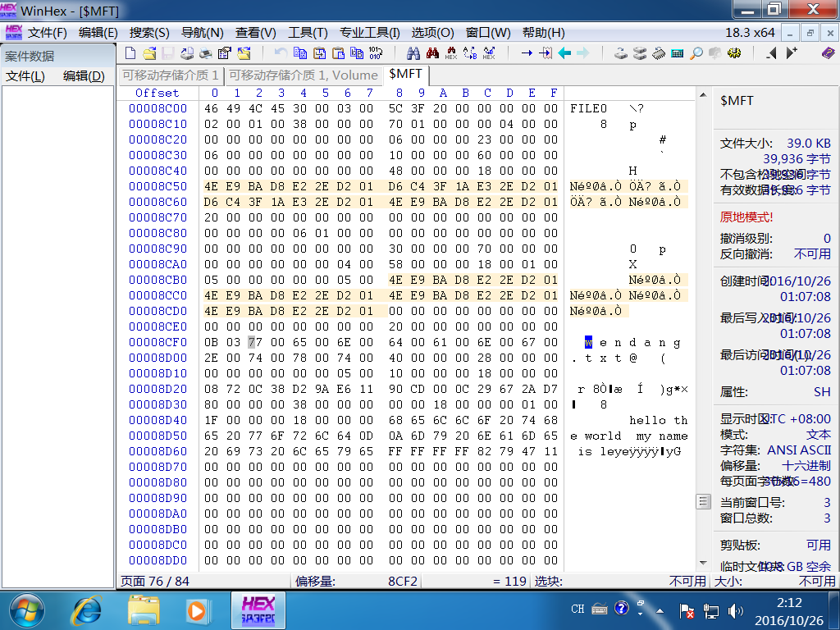The height and width of the screenshot is (630, 840).
Task: Click the cyan Back arrow icon
Action: click(564, 52)
